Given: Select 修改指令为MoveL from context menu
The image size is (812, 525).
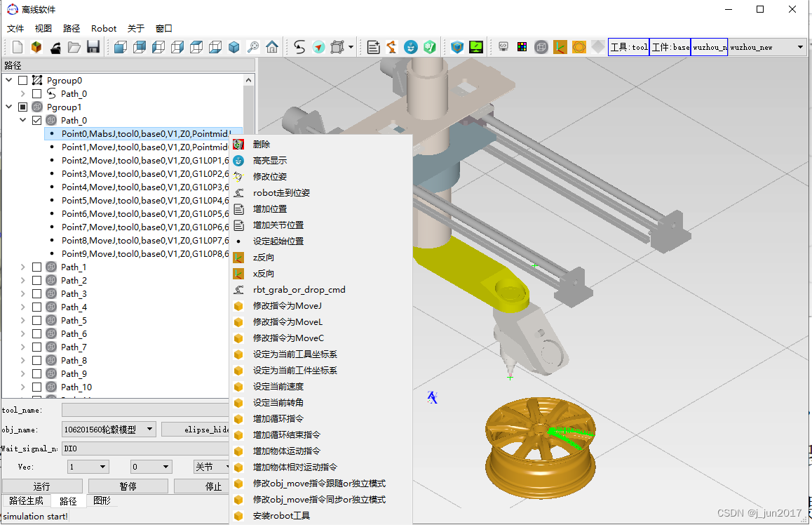Looking at the screenshot, I should click(287, 322).
